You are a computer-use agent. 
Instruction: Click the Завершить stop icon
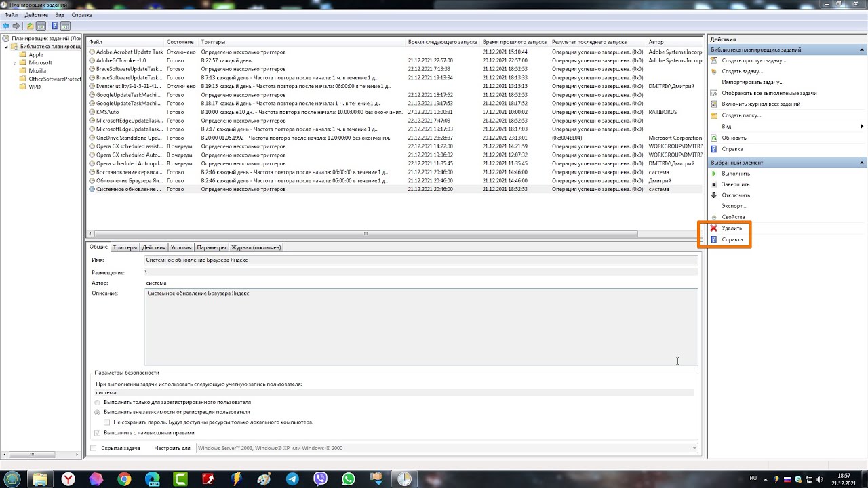tap(714, 184)
